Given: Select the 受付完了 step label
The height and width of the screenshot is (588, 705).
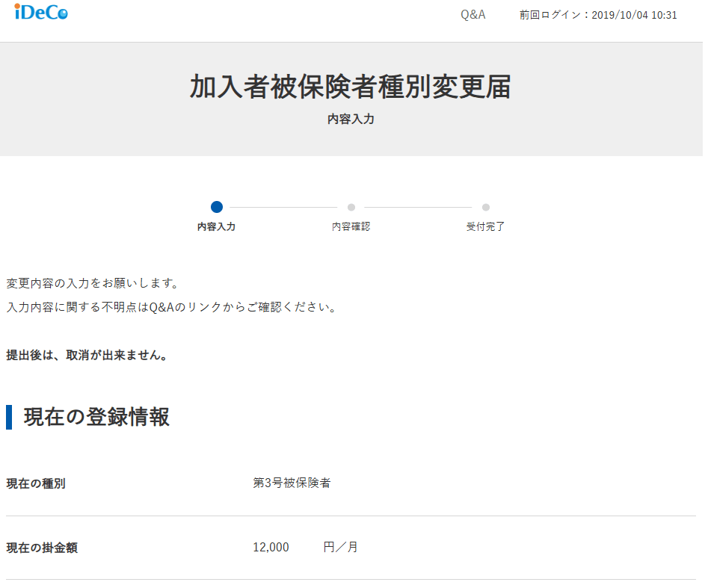Looking at the screenshot, I should [x=486, y=226].
